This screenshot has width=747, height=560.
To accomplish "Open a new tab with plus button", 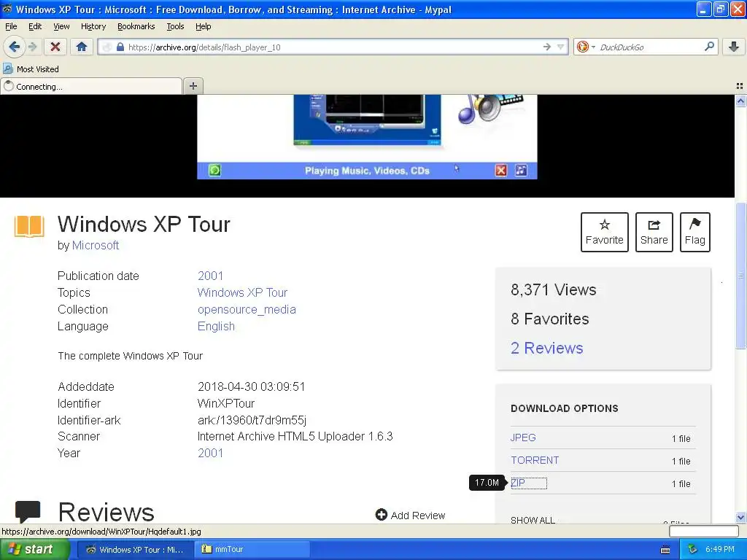I will coord(193,86).
